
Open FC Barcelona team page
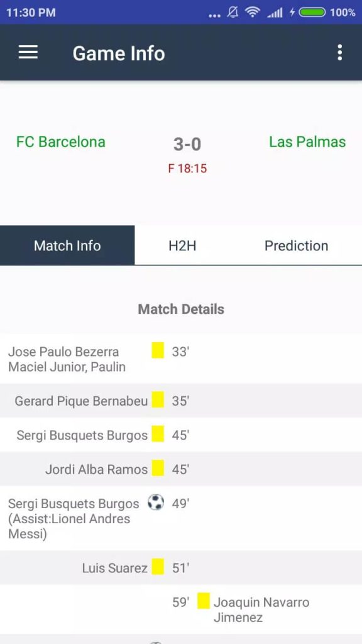tap(61, 142)
